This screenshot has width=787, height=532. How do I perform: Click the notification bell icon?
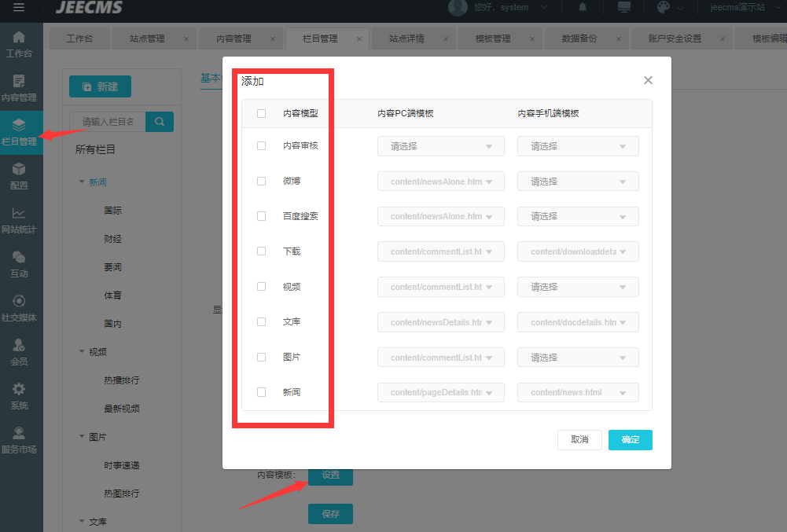pyautogui.click(x=583, y=7)
